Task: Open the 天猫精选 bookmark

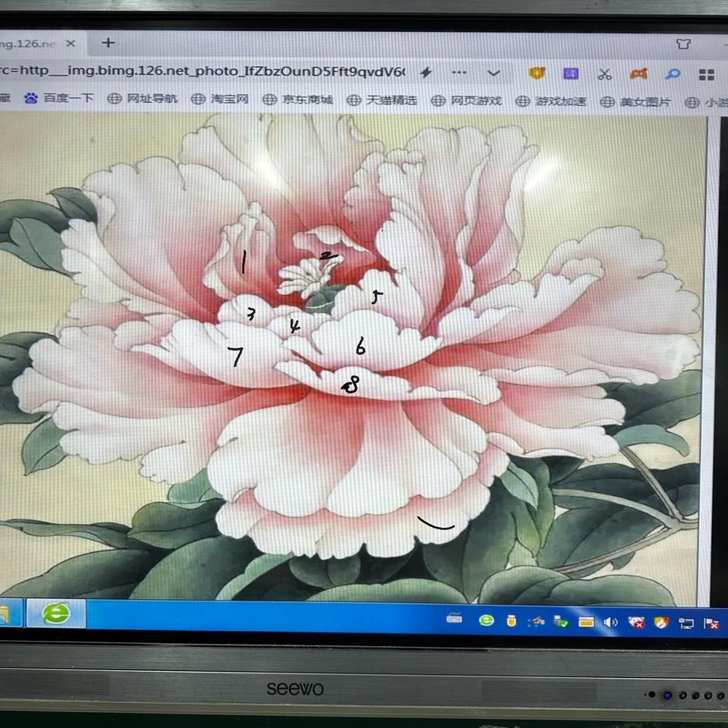Action: tap(382, 100)
